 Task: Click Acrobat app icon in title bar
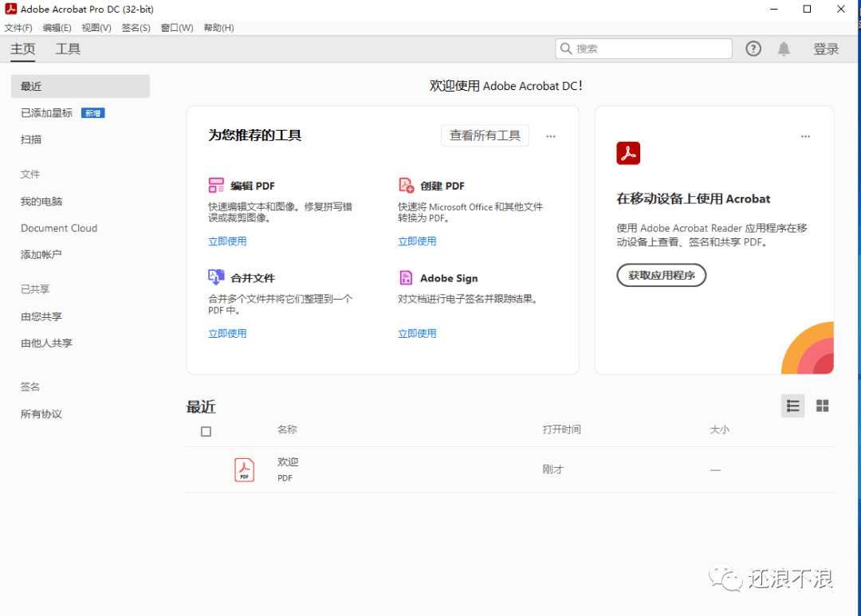[x=10, y=9]
